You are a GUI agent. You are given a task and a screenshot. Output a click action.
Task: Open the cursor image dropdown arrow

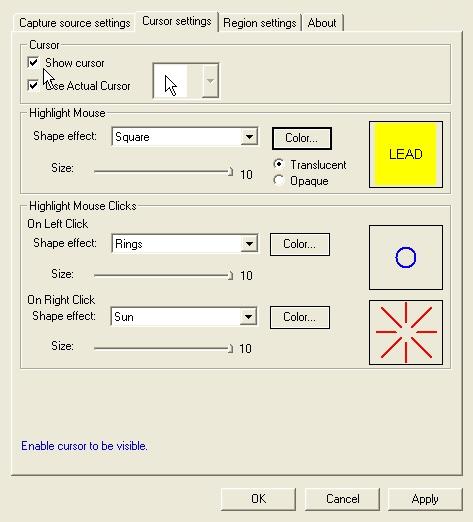(210, 81)
